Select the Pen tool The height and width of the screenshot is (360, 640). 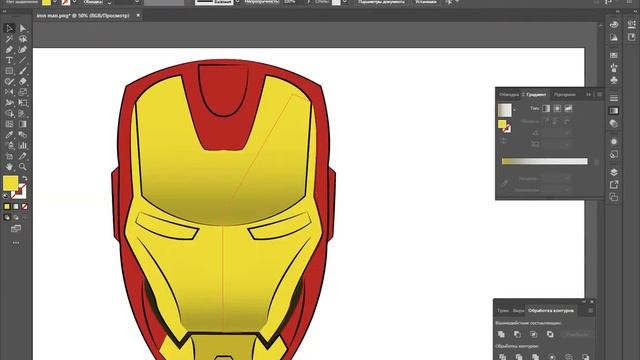coord(9,50)
